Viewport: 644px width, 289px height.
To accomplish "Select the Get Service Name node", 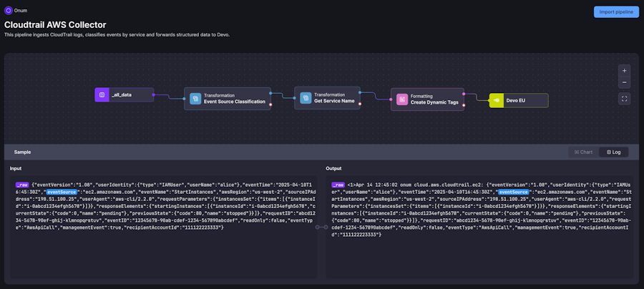I will click(327, 98).
